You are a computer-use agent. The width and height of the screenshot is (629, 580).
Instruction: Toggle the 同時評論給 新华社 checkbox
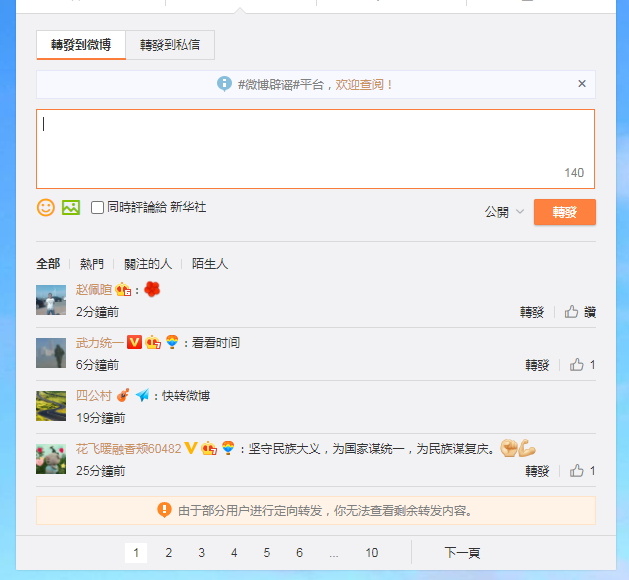click(97, 207)
